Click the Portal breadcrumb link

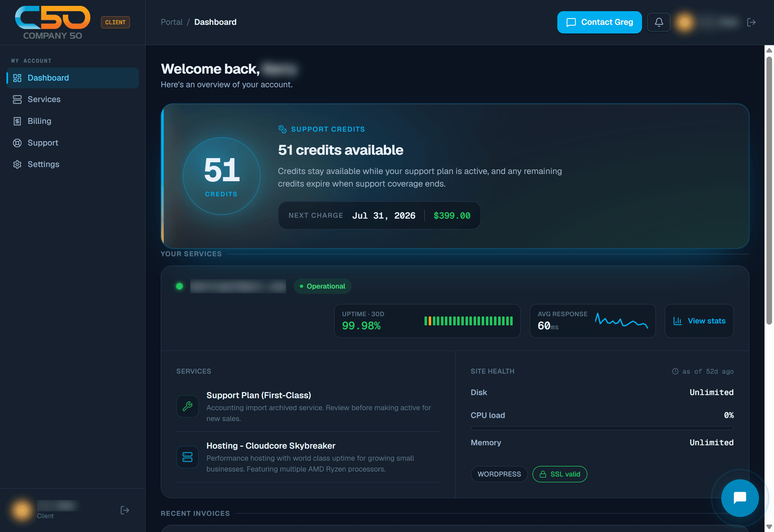pyautogui.click(x=172, y=22)
